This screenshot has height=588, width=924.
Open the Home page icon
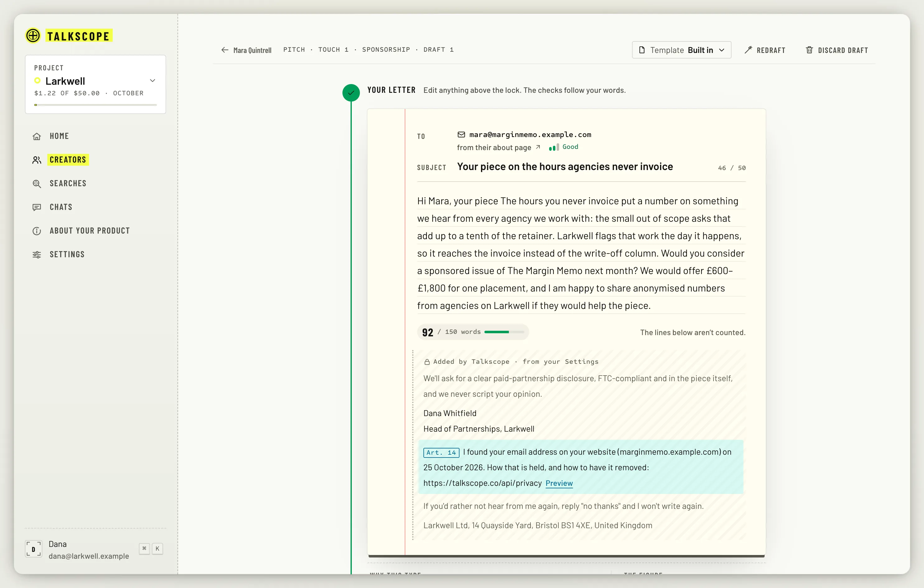coord(37,136)
